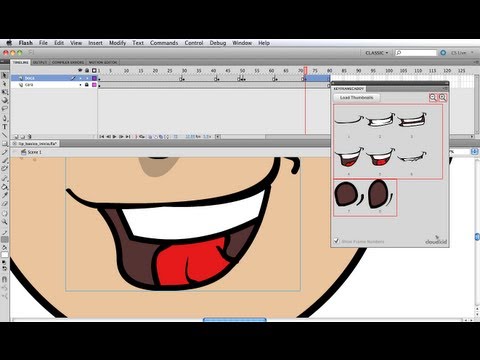Open the CLASSIC workspace dropdown
This screenshot has width=480, height=360.
pyautogui.click(x=377, y=53)
